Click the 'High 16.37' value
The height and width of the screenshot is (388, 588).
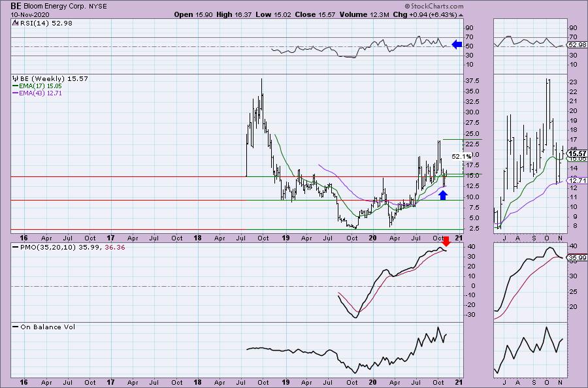(234, 14)
